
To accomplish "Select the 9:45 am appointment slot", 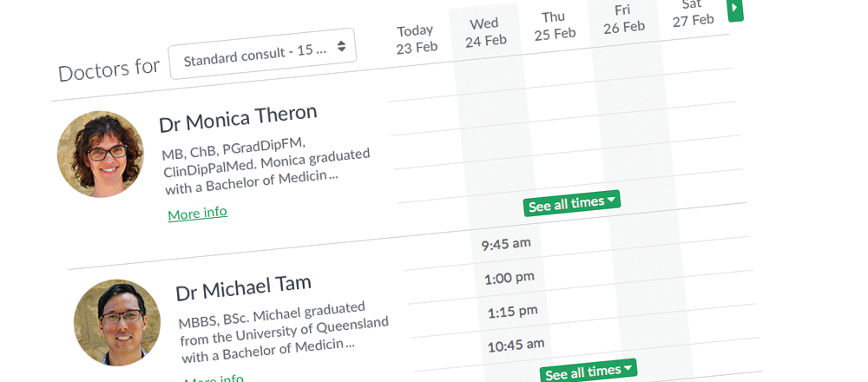I will tap(506, 244).
